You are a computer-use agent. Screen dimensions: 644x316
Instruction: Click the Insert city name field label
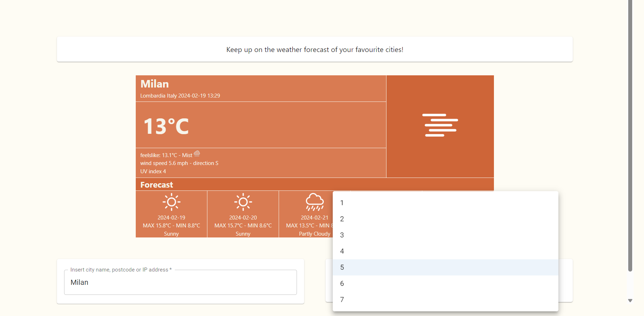tap(121, 270)
